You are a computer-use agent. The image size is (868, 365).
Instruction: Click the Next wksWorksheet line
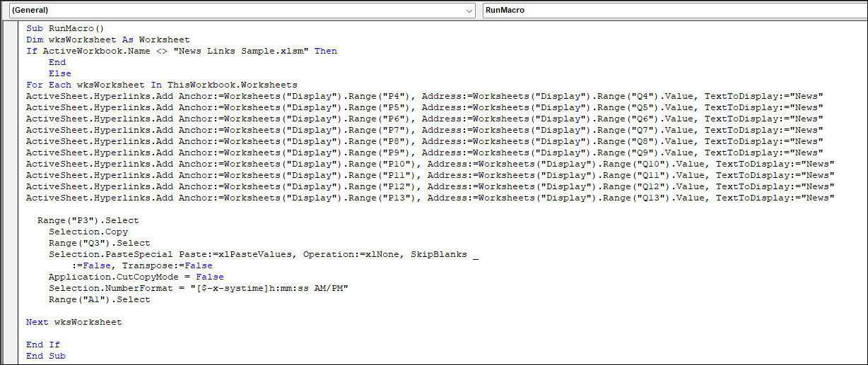(74, 322)
